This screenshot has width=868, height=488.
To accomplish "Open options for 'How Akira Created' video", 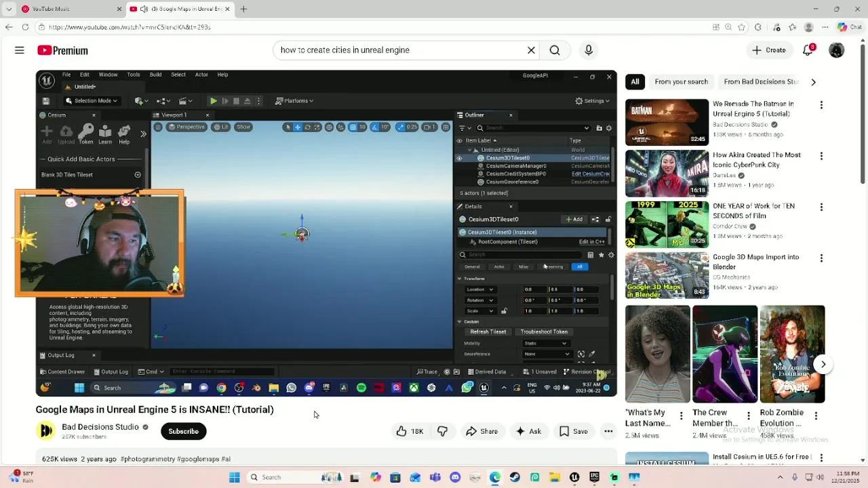I will click(821, 156).
